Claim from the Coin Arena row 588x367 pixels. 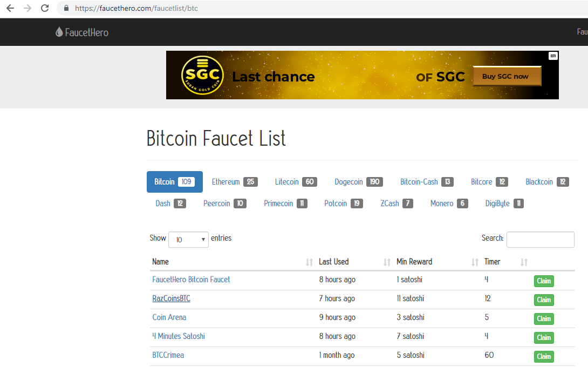(544, 318)
